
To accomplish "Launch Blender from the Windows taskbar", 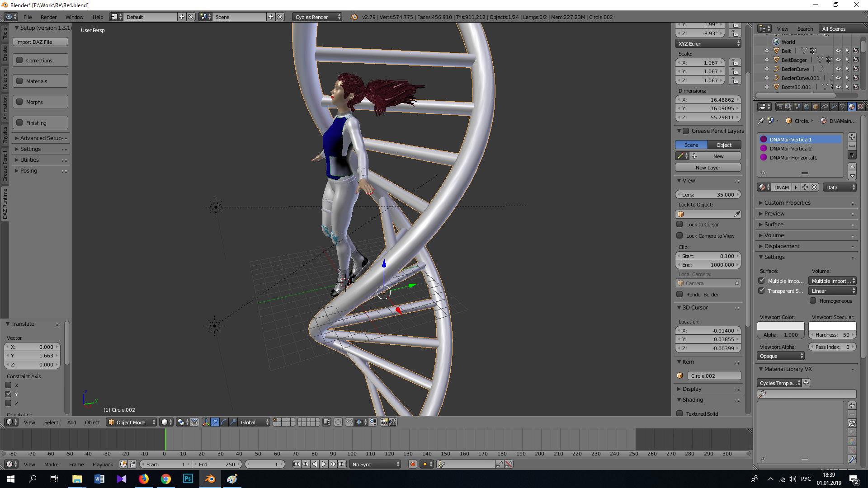I will pos(210,479).
